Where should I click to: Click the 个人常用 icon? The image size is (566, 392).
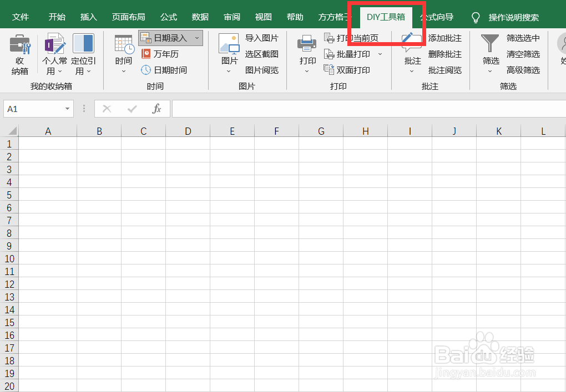click(x=54, y=44)
